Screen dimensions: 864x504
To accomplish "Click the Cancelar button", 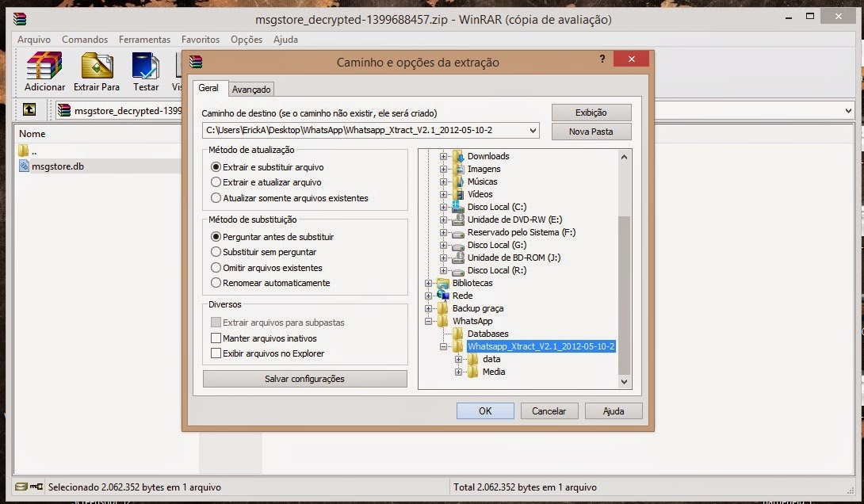I will coord(549,411).
